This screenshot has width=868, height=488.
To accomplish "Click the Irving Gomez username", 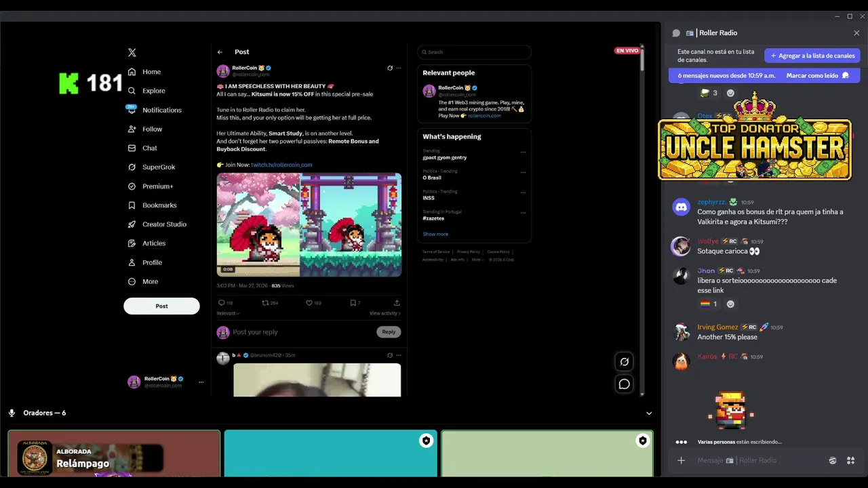I will (717, 327).
